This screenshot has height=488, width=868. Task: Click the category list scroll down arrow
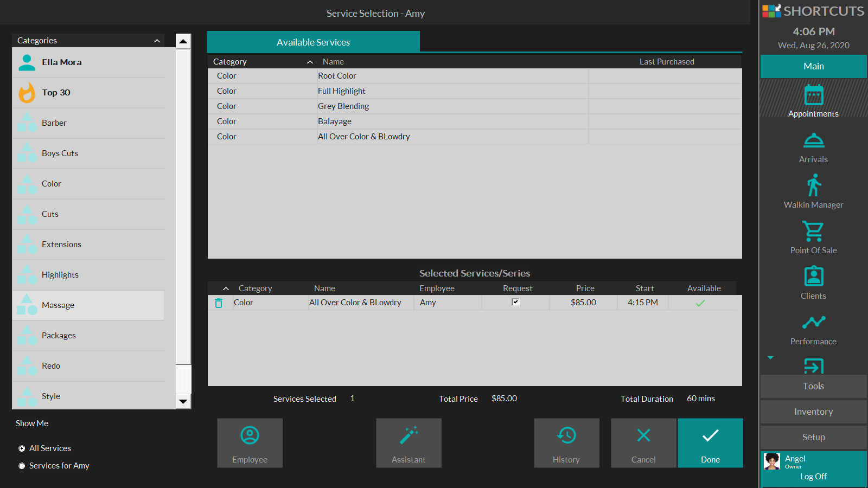[183, 402]
